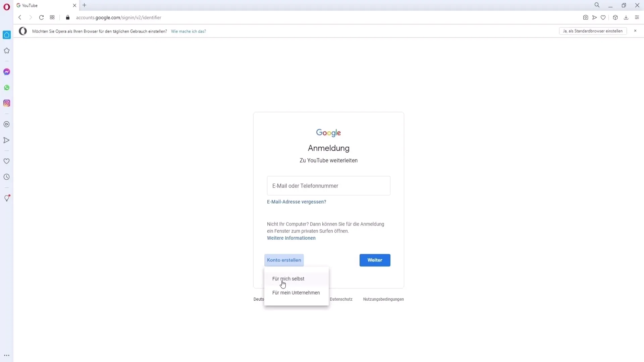The height and width of the screenshot is (362, 644).
Task: Go back with the back arrow
Action: (x=20, y=17)
